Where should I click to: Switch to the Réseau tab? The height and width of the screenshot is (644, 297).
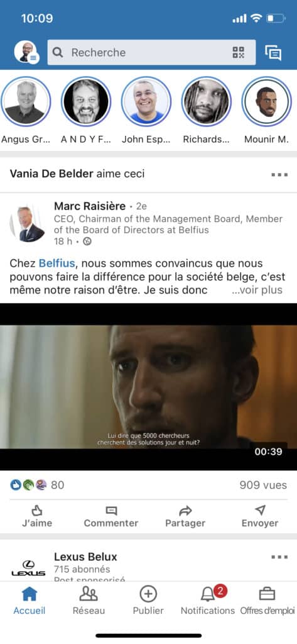pyautogui.click(x=89, y=601)
